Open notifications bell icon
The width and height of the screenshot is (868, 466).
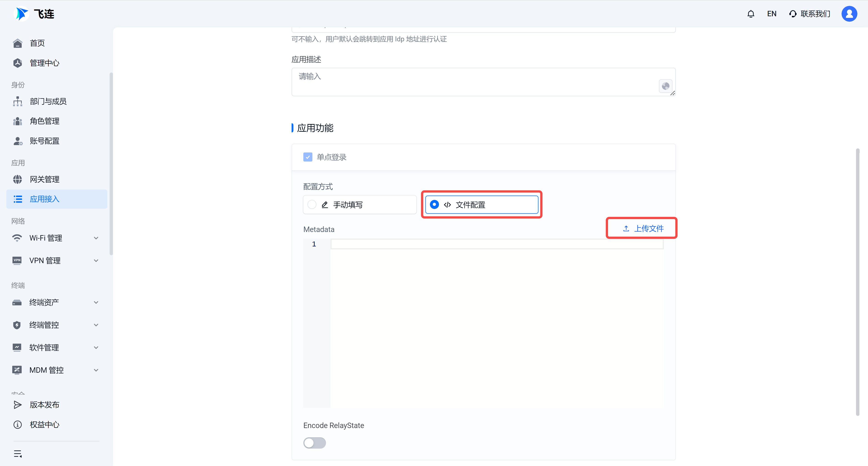click(751, 14)
